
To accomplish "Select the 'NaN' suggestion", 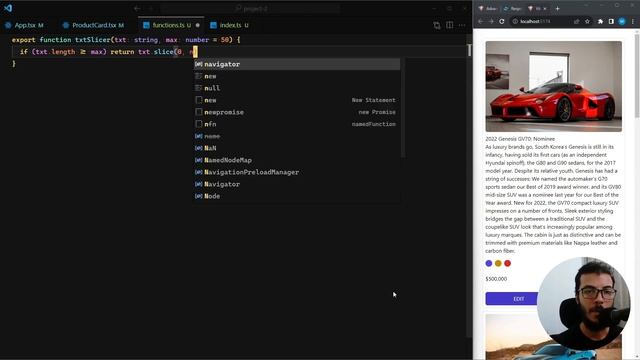I will coord(297,148).
